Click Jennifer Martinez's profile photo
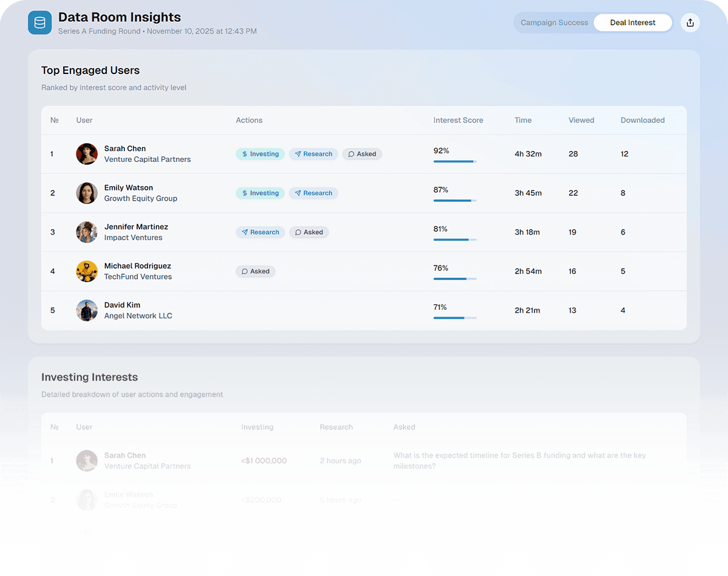 87,232
